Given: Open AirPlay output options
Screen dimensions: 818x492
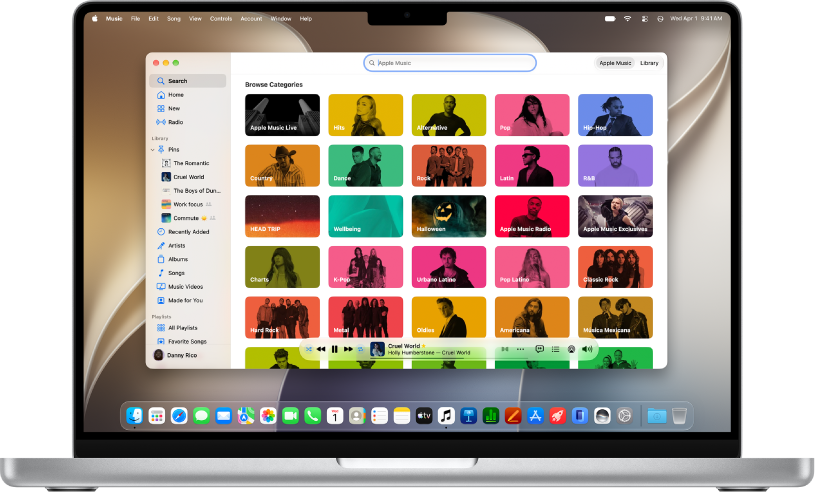Looking at the screenshot, I should [x=571, y=349].
